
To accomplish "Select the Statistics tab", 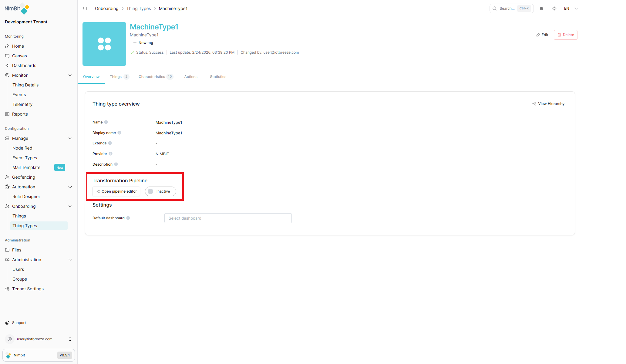I will click(218, 77).
